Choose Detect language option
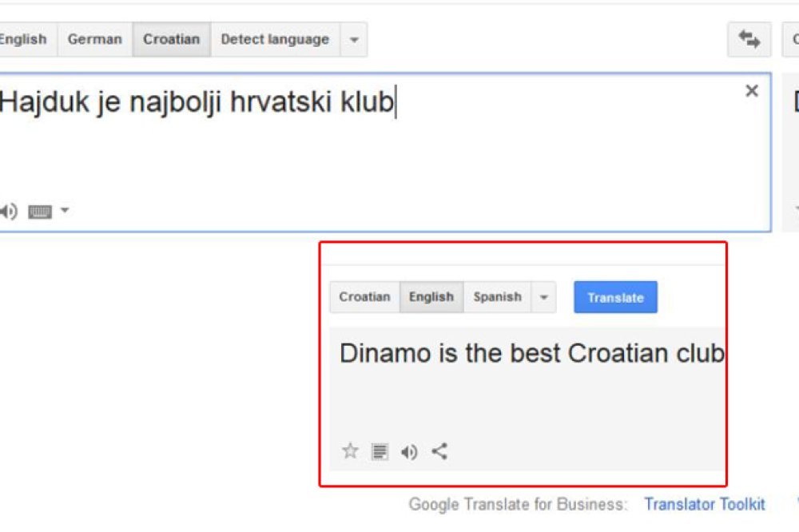The height and width of the screenshot is (532, 799). (x=274, y=39)
